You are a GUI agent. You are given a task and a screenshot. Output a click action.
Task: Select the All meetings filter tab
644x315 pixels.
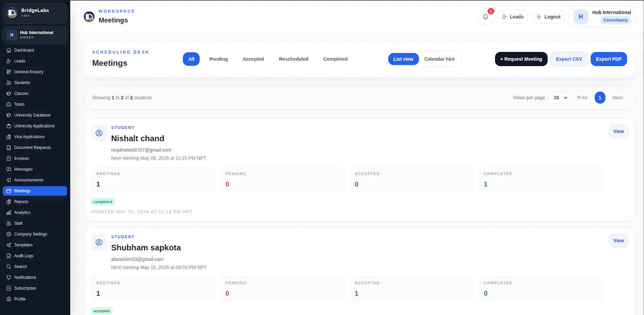tap(191, 59)
